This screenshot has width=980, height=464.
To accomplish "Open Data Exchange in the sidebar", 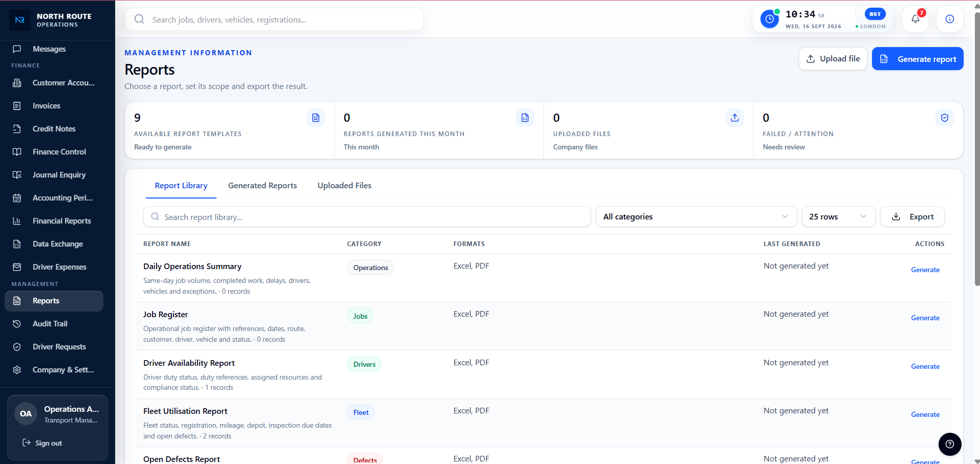I will coord(54,244).
